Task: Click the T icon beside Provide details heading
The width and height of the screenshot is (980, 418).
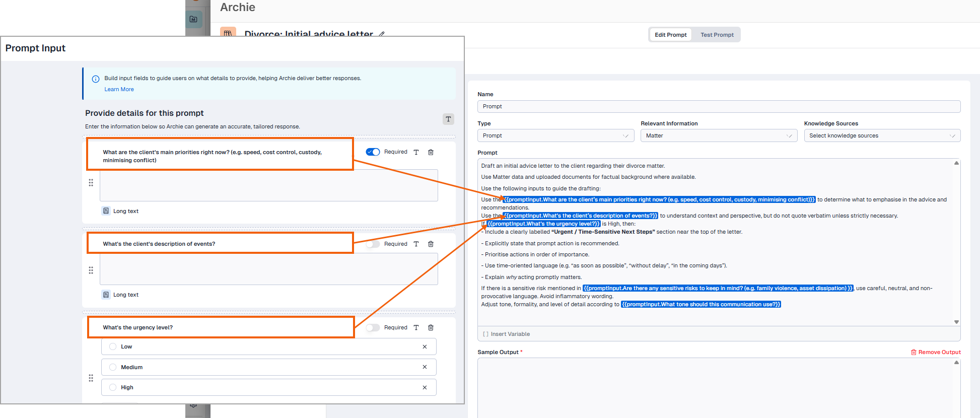Action: (x=448, y=119)
